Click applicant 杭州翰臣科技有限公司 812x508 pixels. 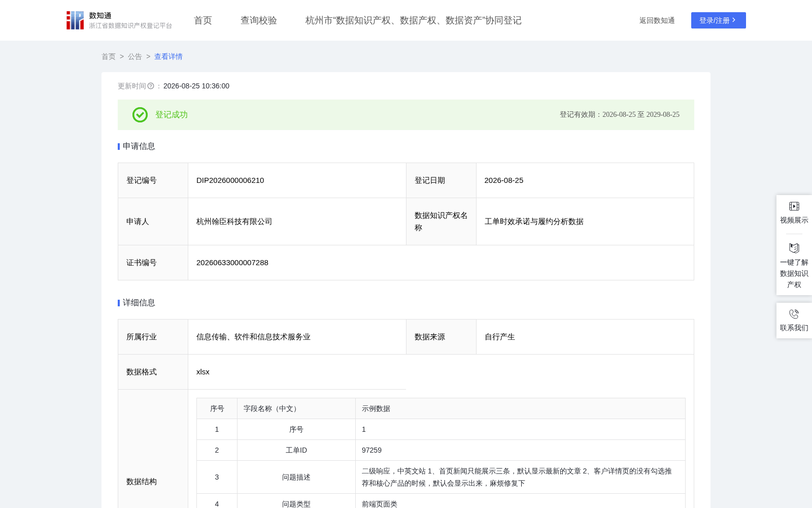point(234,221)
